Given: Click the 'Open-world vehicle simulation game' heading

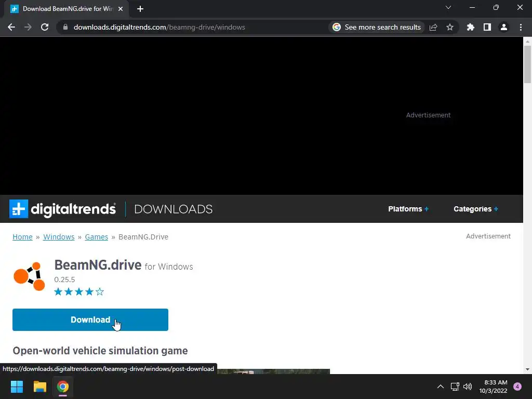Looking at the screenshot, I should coord(100,351).
